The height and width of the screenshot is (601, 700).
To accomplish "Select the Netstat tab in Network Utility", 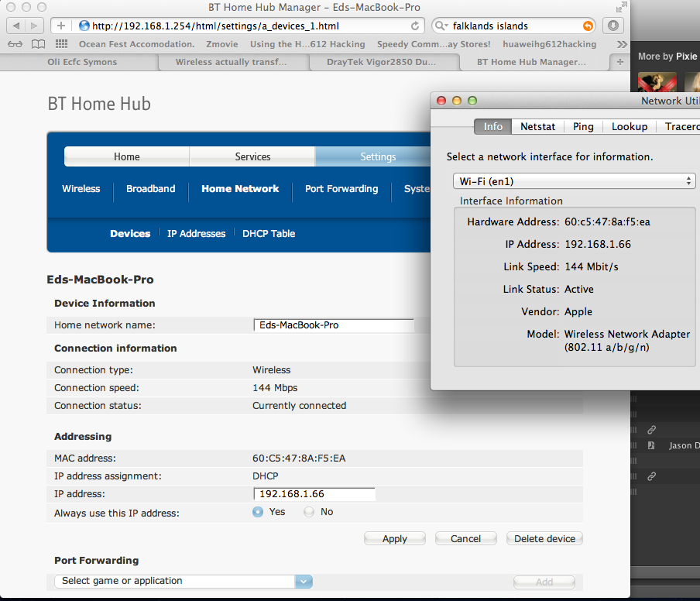I will [538, 126].
